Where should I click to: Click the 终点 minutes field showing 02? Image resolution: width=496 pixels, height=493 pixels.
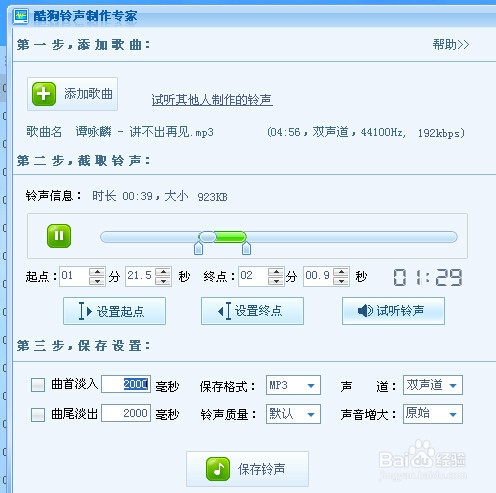pos(253,276)
